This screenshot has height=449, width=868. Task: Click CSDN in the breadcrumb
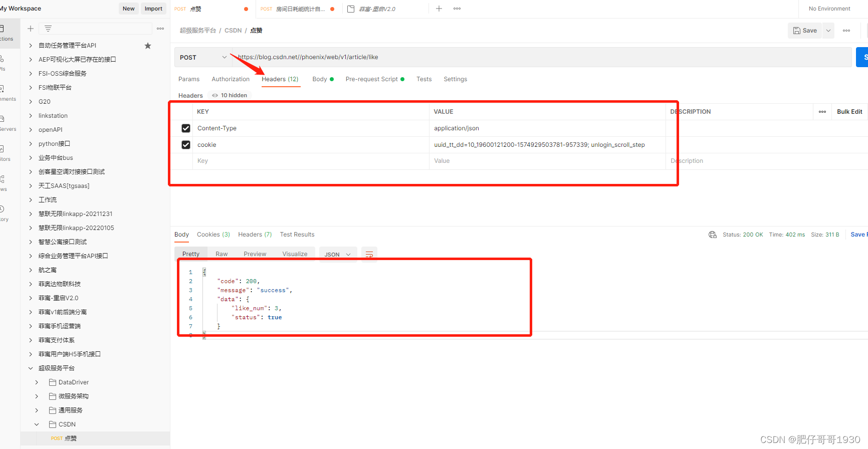point(233,31)
